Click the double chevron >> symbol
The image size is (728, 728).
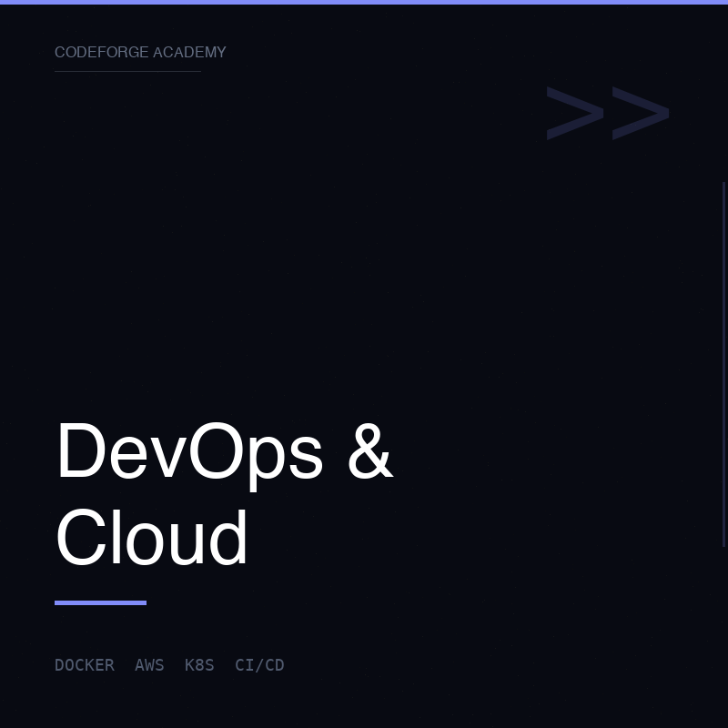click(x=607, y=114)
